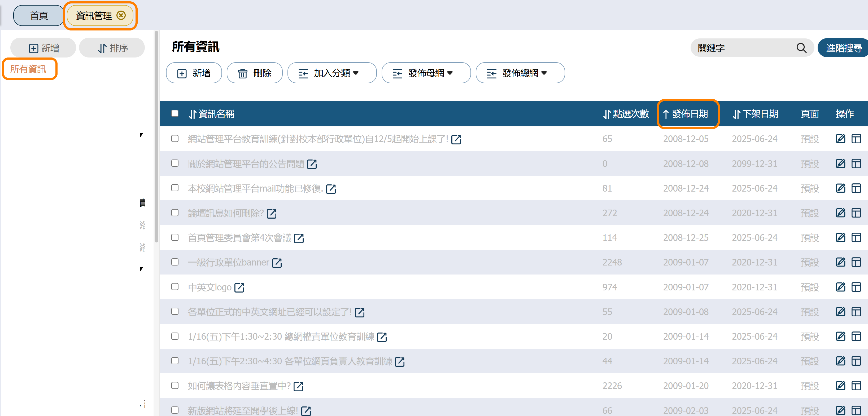Click layout icon for 首頁管理委員會第4次會議 row

(x=856, y=238)
